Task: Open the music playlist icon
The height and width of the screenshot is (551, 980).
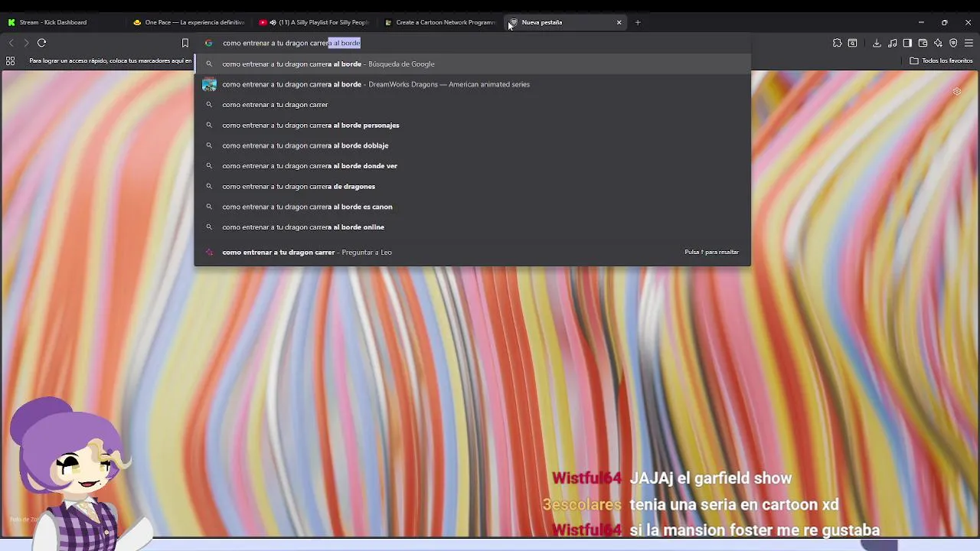Action: coord(893,43)
